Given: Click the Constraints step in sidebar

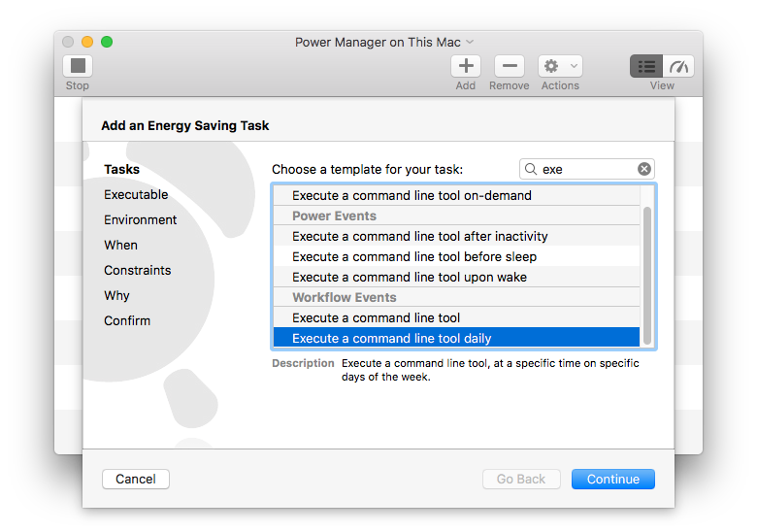Looking at the screenshot, I should tap(138, 270).
